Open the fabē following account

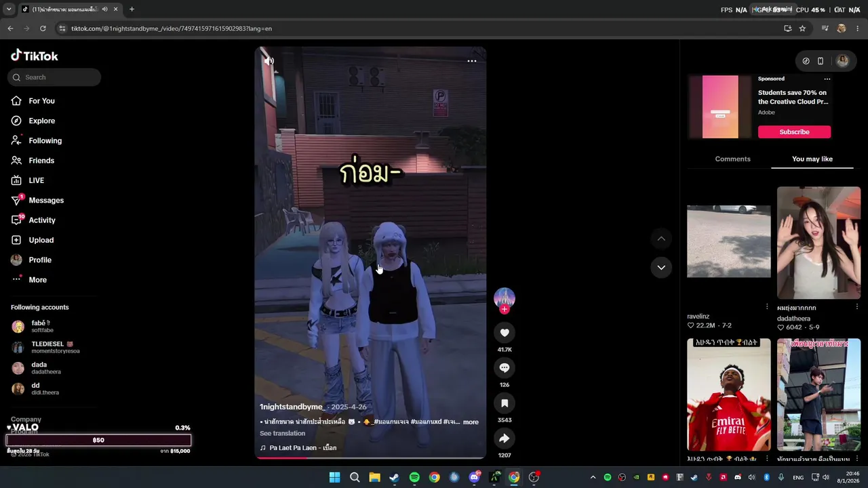54,327
